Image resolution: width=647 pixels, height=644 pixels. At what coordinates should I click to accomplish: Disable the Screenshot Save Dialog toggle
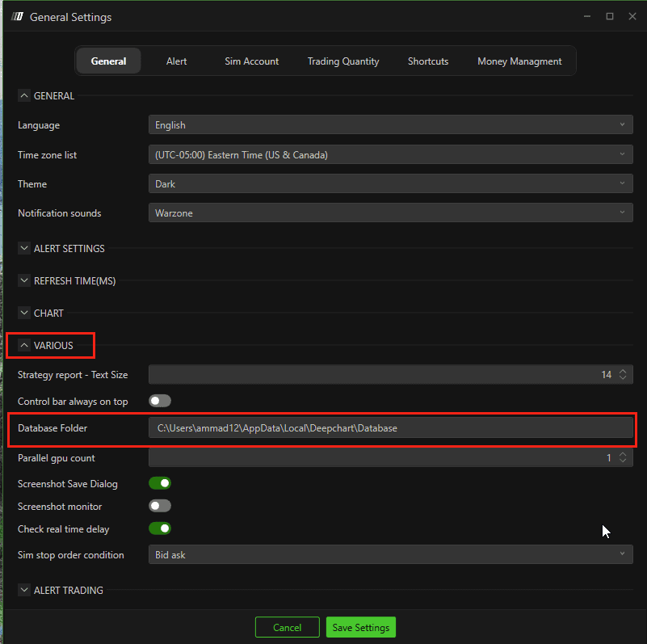160,483
